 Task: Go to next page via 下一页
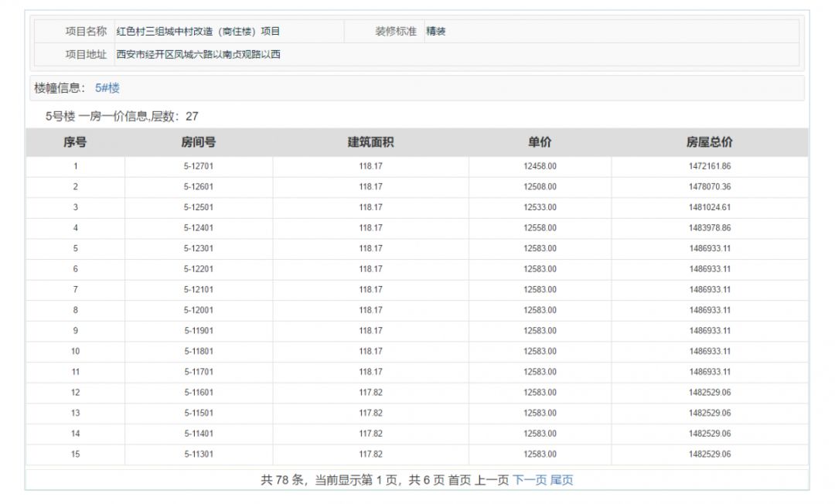pos(530,480)
